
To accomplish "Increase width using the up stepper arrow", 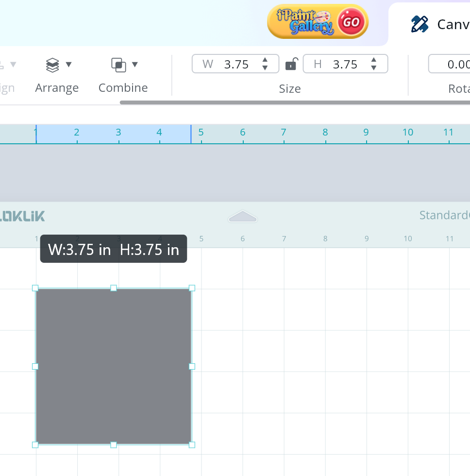I will click(265, 60).
